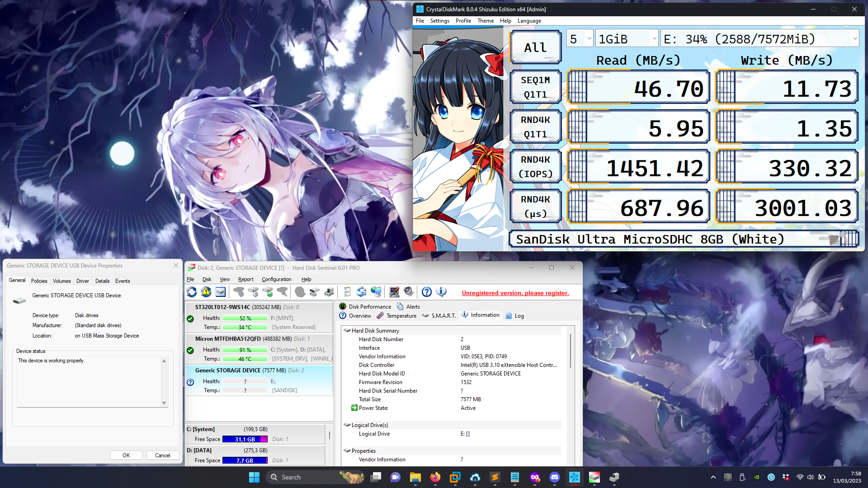Open Windows Start menu
Image resolution: width=868 pixels, height=488 pixels.
(x=254, y=477)
